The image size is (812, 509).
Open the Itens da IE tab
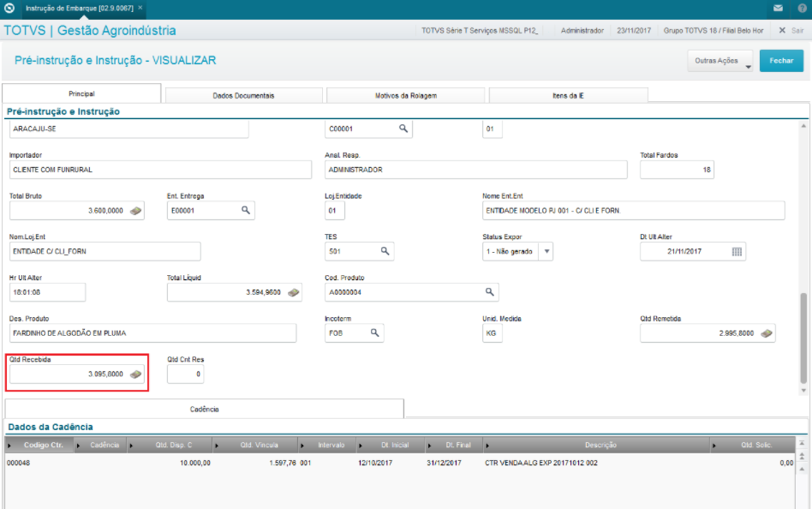point(568,95)
